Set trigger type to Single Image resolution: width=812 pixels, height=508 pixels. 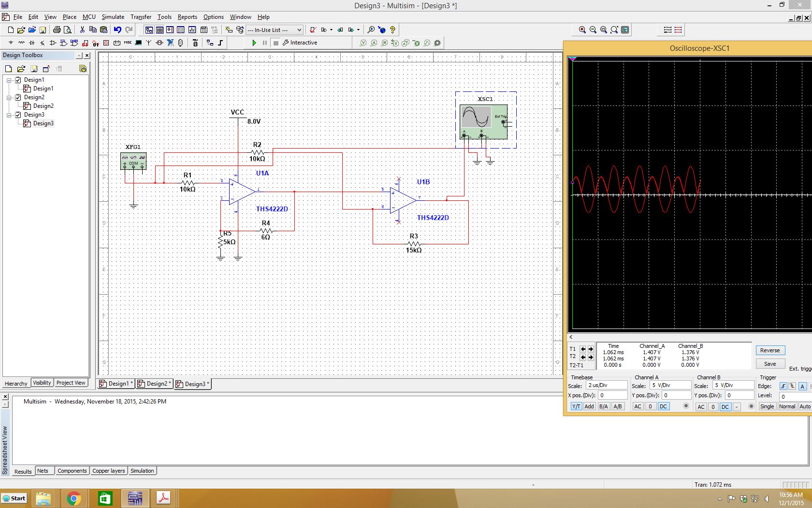(x=767, y=406)
